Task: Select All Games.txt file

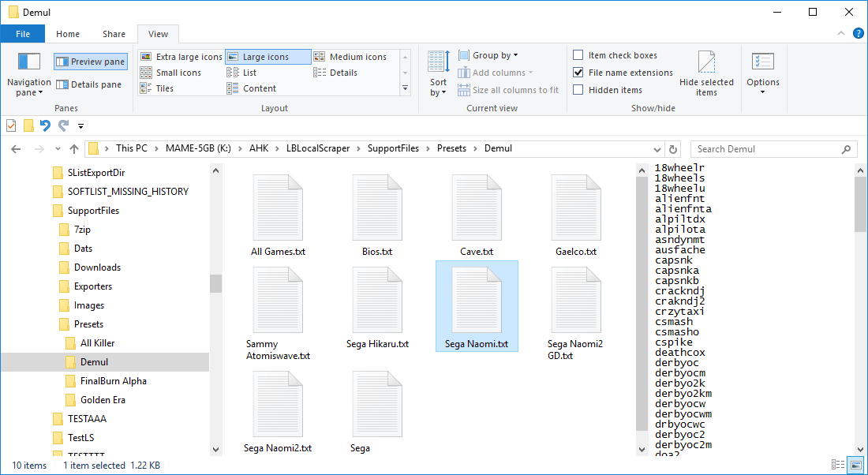Action: (x=278, y=215)
